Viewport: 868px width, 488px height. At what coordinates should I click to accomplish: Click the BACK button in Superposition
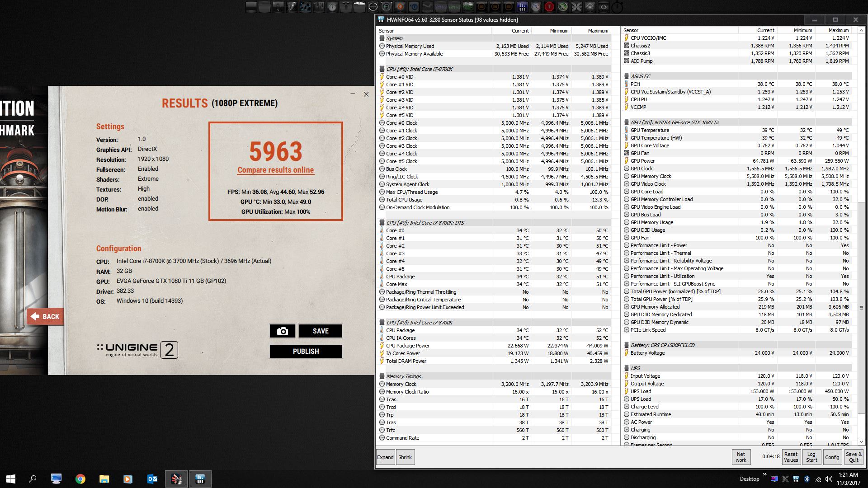click(45, 316)
